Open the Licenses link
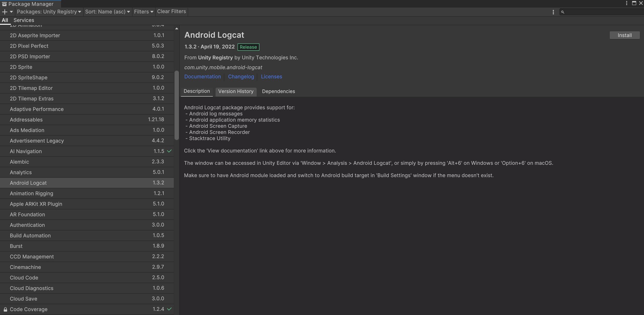The image size is (644, 315). (272, 77)
